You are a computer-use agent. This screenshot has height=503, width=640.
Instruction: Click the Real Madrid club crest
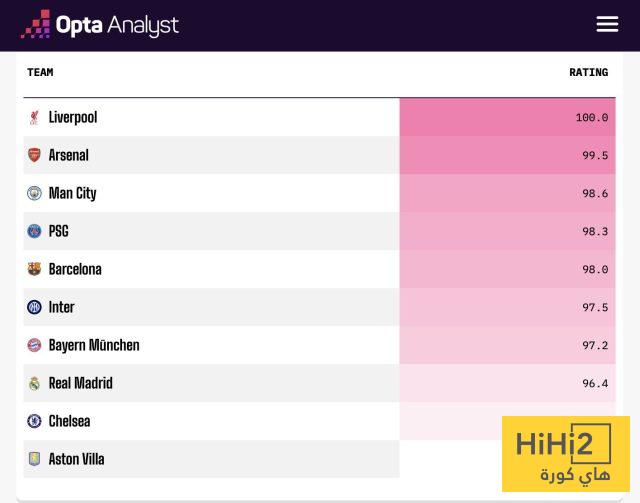pos(34,384)
